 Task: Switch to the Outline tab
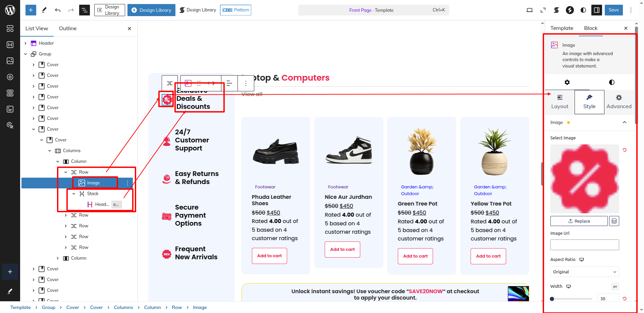coord(68,29)
